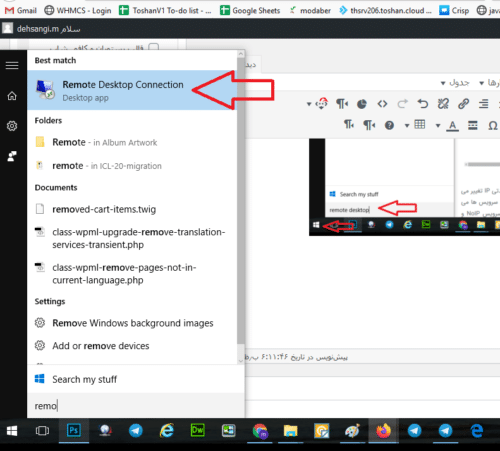Open Internet Explorer from the taskbar
The width and height of the screenshot is (500, 451).
click(167, 431)
